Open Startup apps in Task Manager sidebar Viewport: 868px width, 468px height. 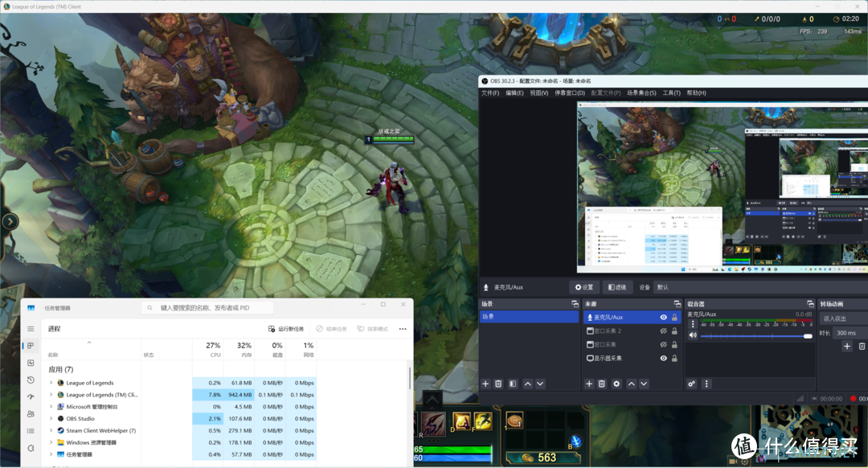31,396
